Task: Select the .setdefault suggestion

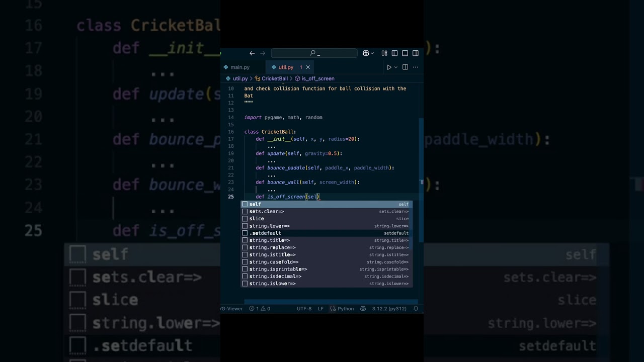Action: [327, 233]
